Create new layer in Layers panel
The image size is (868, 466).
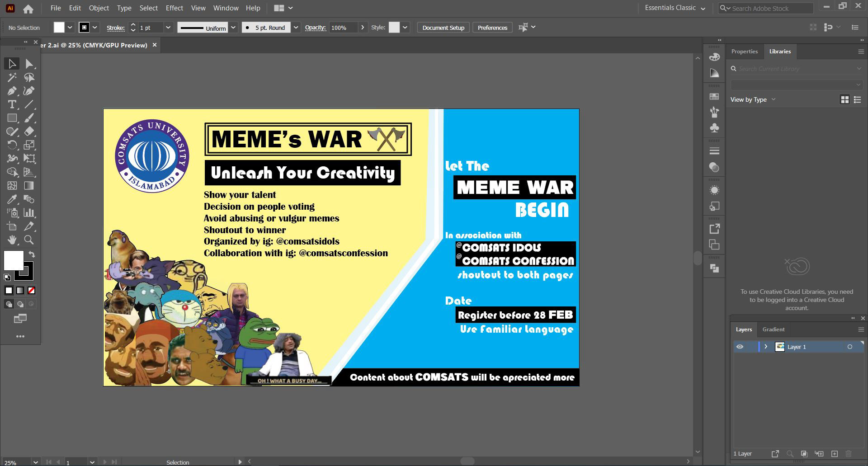click(835, 453)
